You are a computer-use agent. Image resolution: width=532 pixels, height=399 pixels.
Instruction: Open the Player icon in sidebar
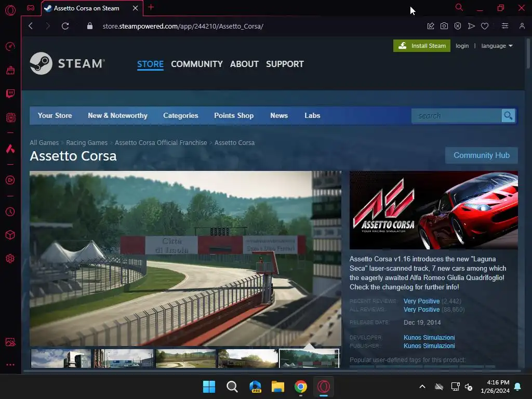click(x=10, y=180)
